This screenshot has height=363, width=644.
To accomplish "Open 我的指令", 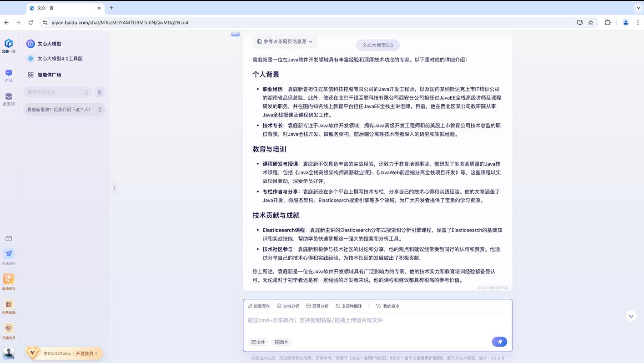I will [388, 306].
